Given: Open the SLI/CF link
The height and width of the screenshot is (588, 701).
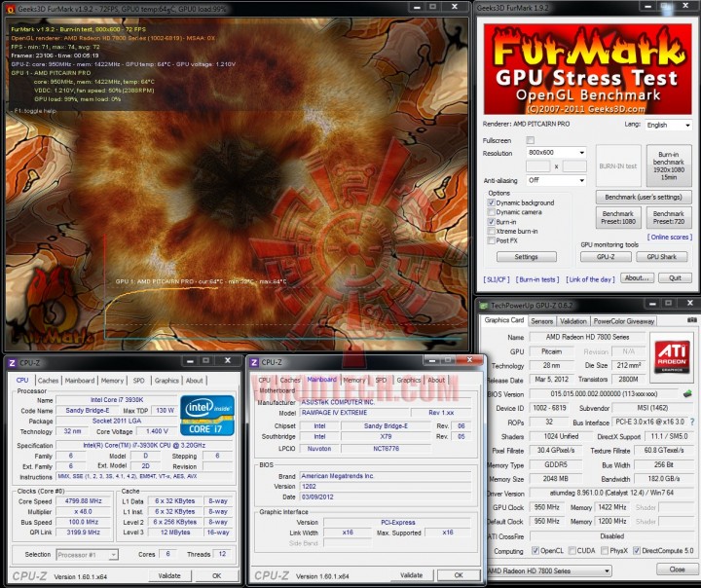Looking at the screenshot, I should (x=497, y=279).
